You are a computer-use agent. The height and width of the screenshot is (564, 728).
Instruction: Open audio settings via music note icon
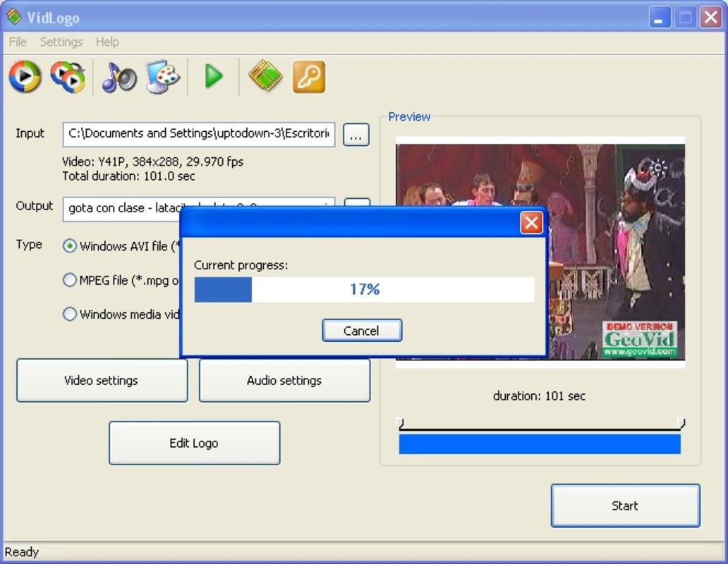[119, 77]
